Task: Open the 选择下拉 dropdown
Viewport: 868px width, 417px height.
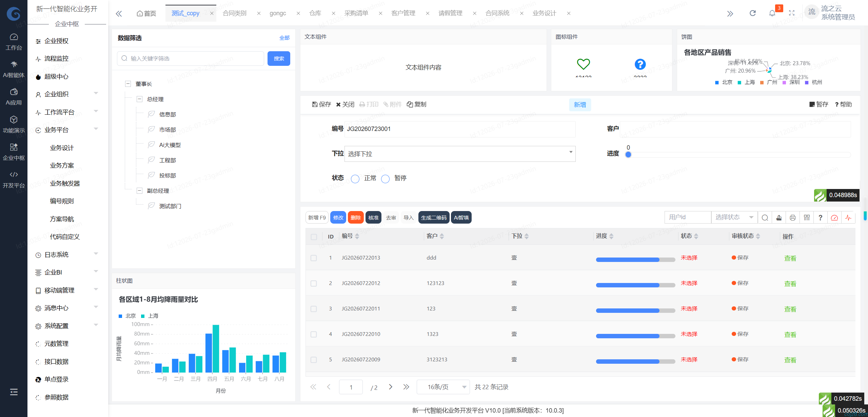Action: tap(460, 154)
